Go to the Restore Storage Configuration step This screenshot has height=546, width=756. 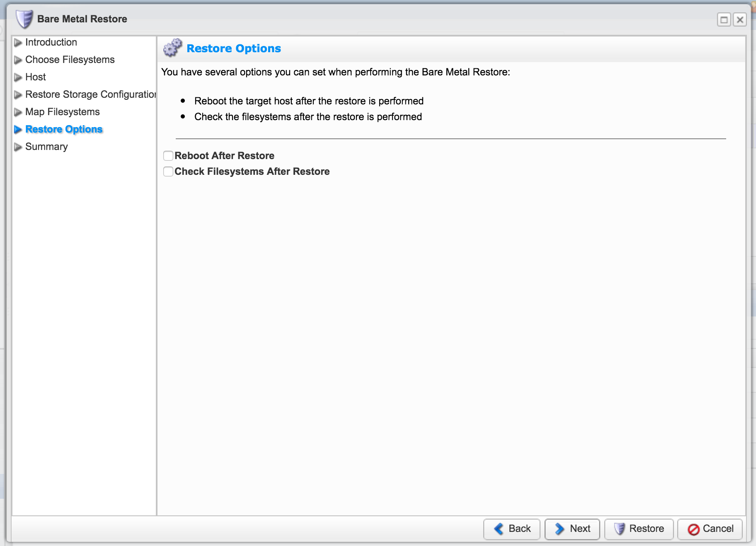click(x=90, y=94)
